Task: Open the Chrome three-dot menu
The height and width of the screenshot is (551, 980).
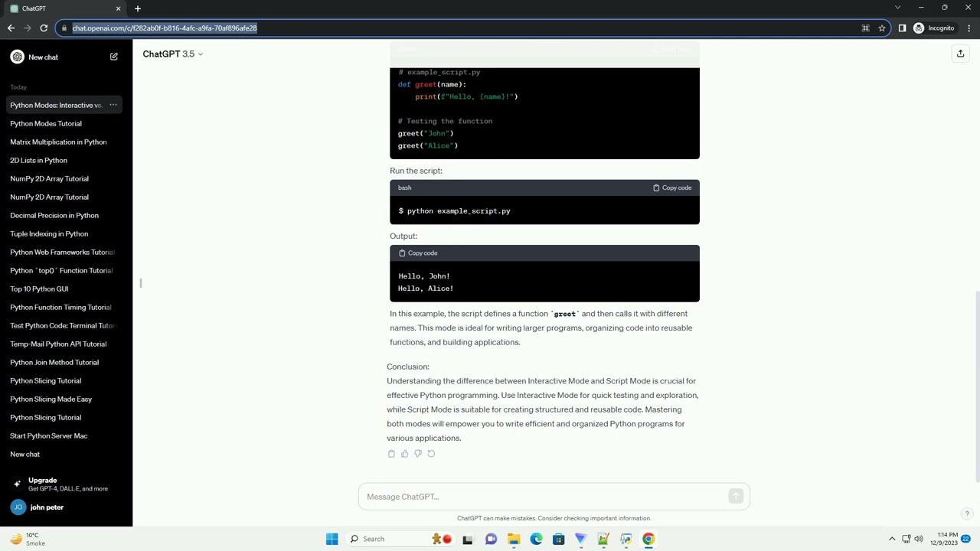Action: coord(969,28)
